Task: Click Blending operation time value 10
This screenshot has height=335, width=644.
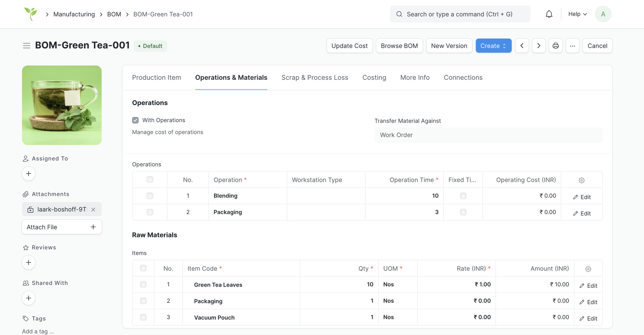Action: tap(435, 196)
